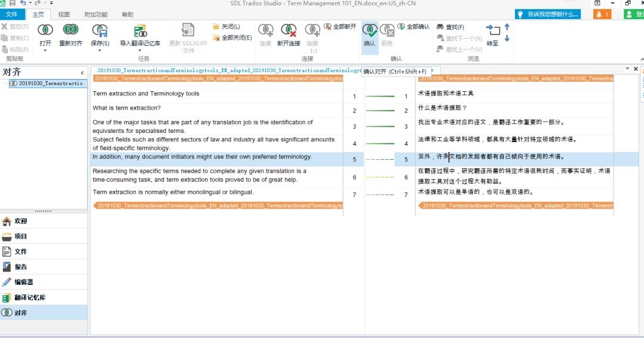644x338 pixels.
Task: Click the save icon in quick access toolbar
Action: 13,3
